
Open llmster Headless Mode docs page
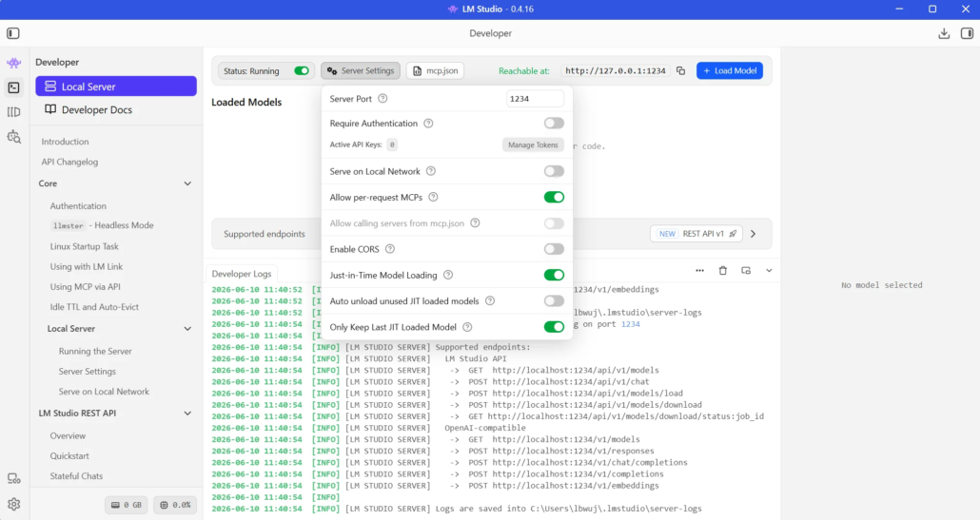click(102, 225)
